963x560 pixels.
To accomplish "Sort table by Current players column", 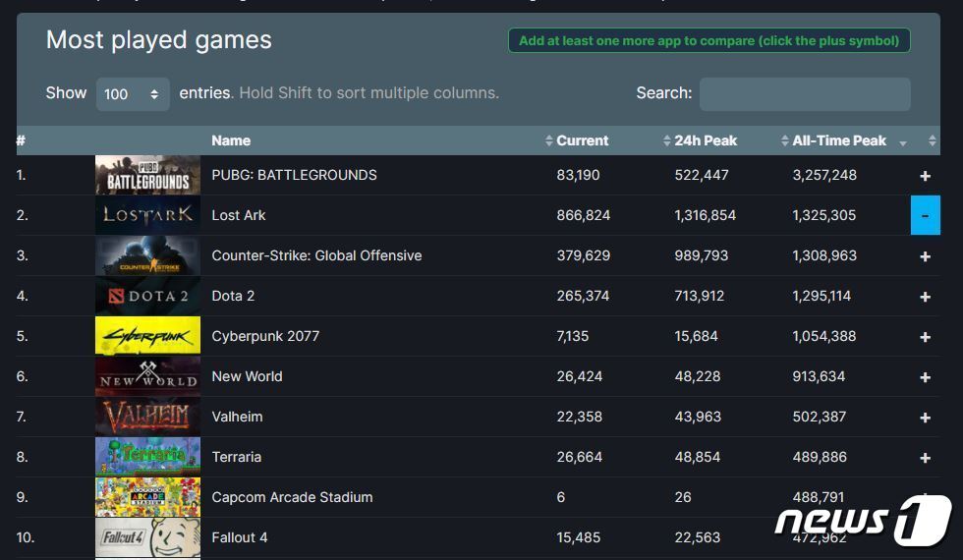I will (582, 140).
